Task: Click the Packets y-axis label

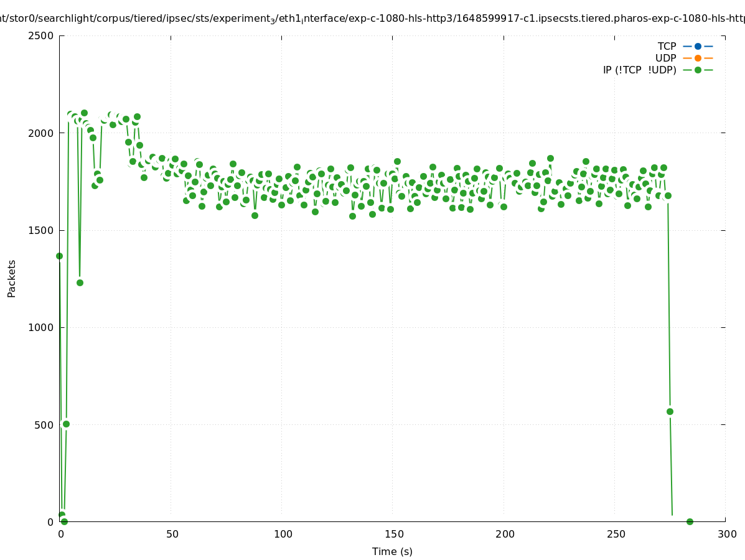Action: click(x=12, y=278)
